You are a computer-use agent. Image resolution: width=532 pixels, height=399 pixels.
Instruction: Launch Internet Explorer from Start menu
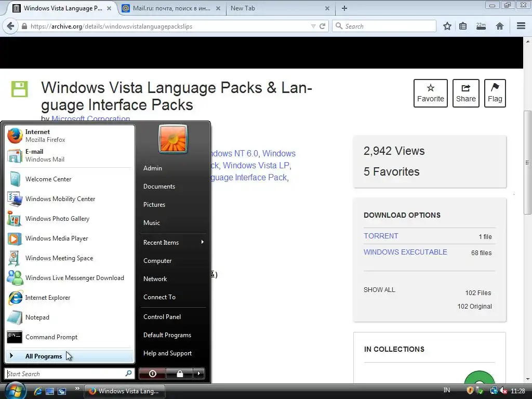pyautogui.click(x=70, y=298)
